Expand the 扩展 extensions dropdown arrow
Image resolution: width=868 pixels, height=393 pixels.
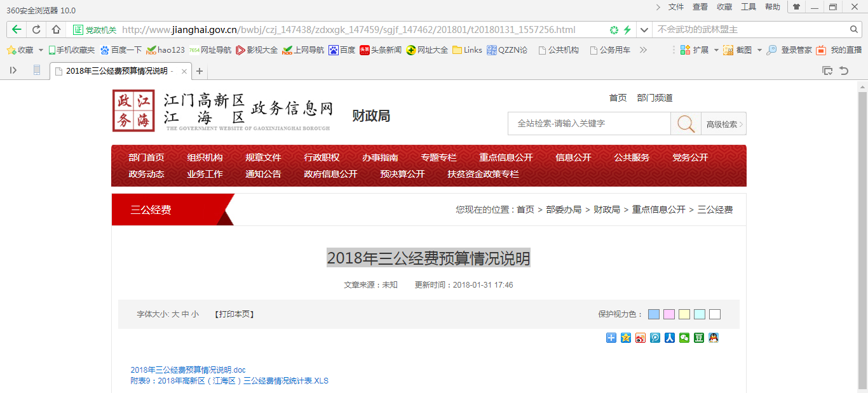(716, 50)
